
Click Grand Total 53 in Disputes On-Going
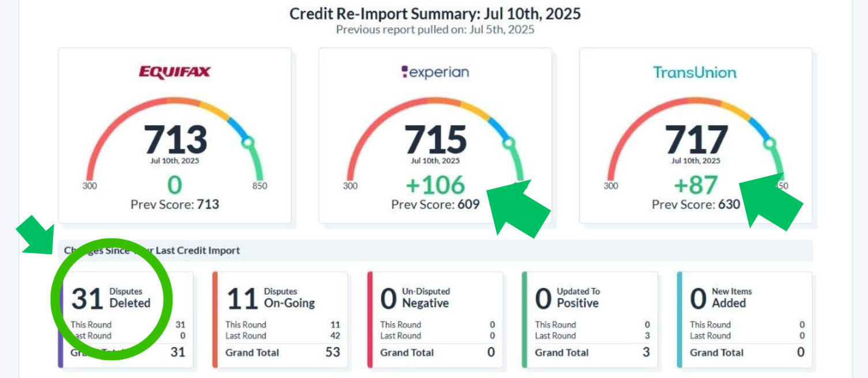[333, 352]
